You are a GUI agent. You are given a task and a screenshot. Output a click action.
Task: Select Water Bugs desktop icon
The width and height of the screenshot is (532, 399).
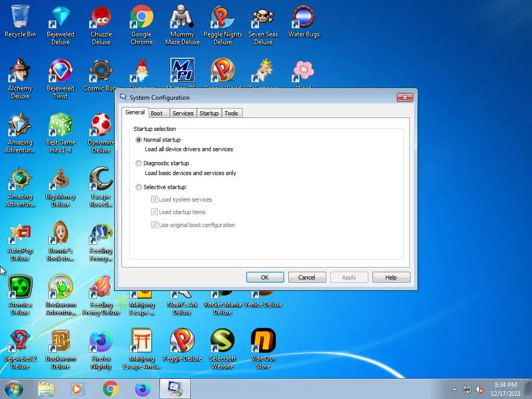[x=303, y=21]
